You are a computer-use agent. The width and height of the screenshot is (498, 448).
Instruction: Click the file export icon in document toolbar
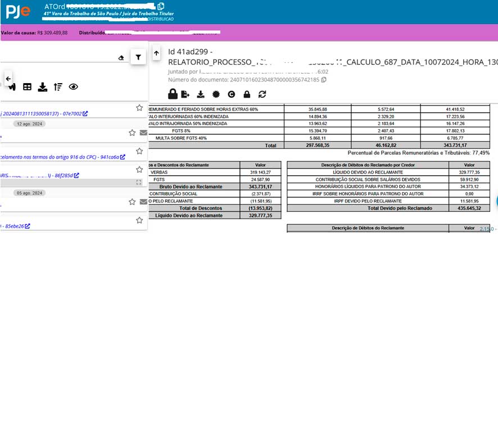pos(185,94)
